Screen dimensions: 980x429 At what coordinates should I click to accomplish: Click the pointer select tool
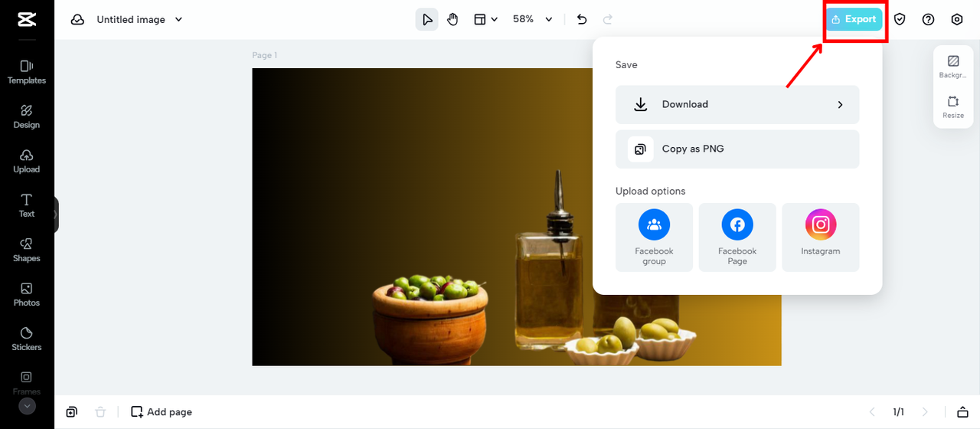pos(426,19)
